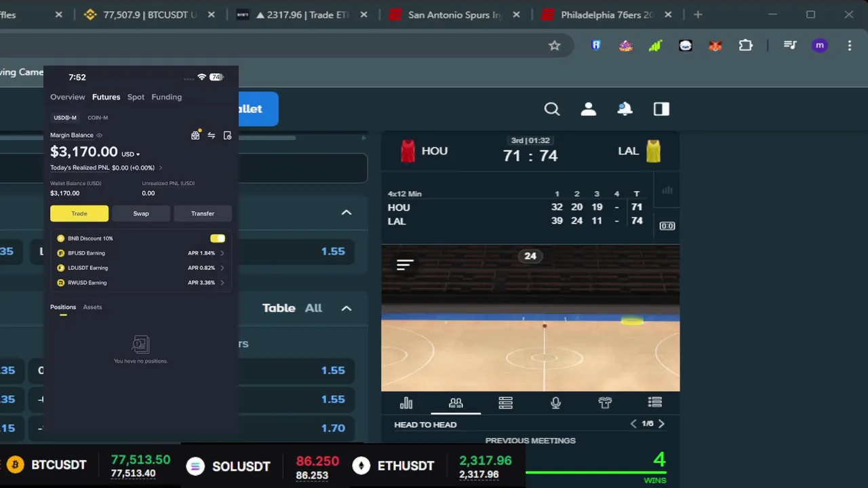Open the lineups jersey icon tab
The width and height of the screenshot is (868, 488).
pyautogui.click(x=605, y=403)
